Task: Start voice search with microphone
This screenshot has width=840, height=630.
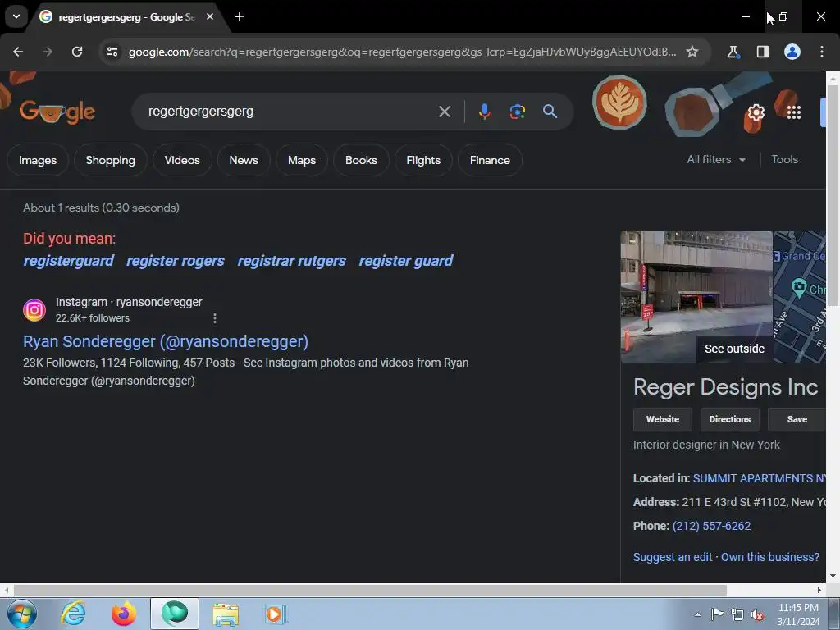Action: (484, 112)
